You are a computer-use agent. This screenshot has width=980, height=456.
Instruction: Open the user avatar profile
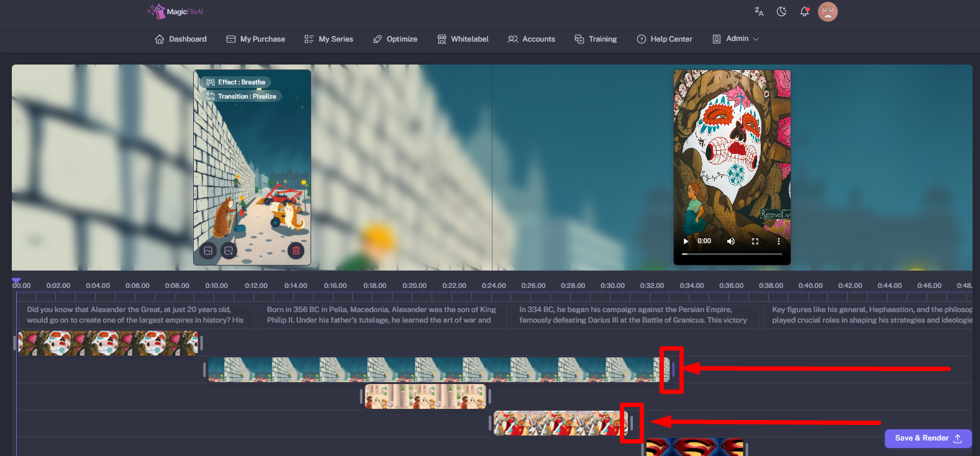pos(827,11)
